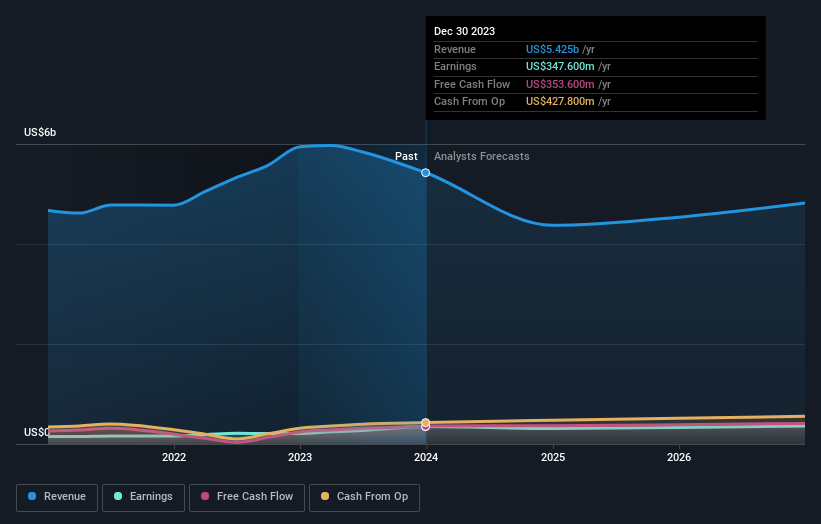Select the Cash From Op marker at 2024
The height and width of the screenshot is (524, 821).
coord(426,422)
